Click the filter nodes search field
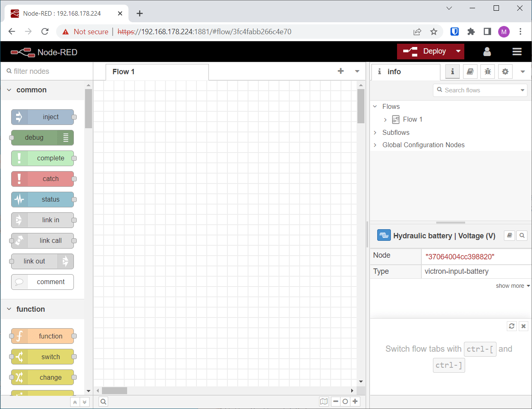The image size is (532, 409). click(47, 71)
